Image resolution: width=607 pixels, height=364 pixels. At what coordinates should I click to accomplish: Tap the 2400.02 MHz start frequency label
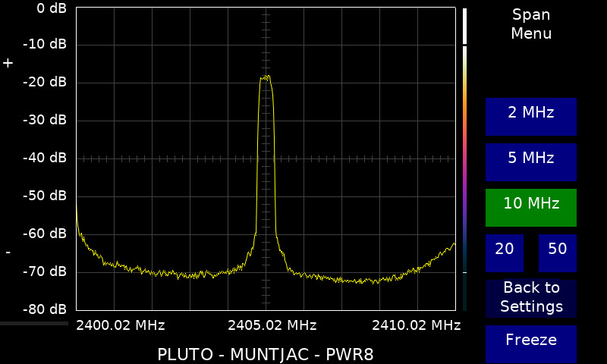point(121,325)
